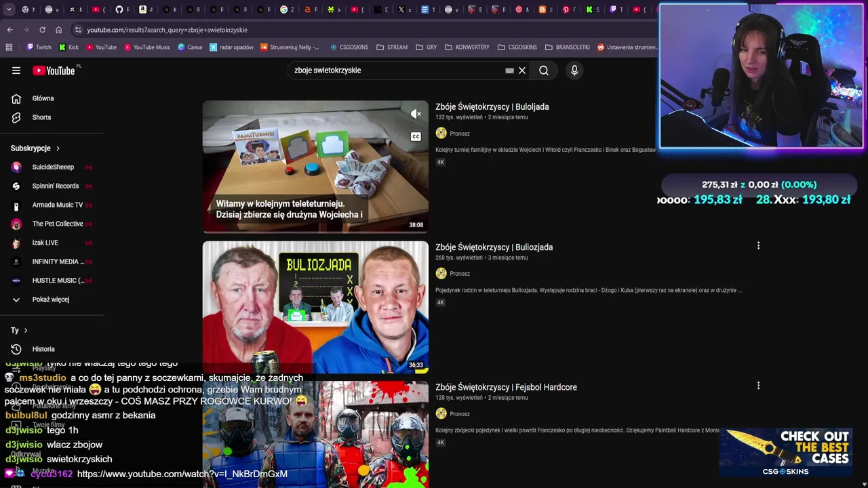868x488 pixels.
Task: Open the first CSGOSKINS bookmark
Action: 349,47
